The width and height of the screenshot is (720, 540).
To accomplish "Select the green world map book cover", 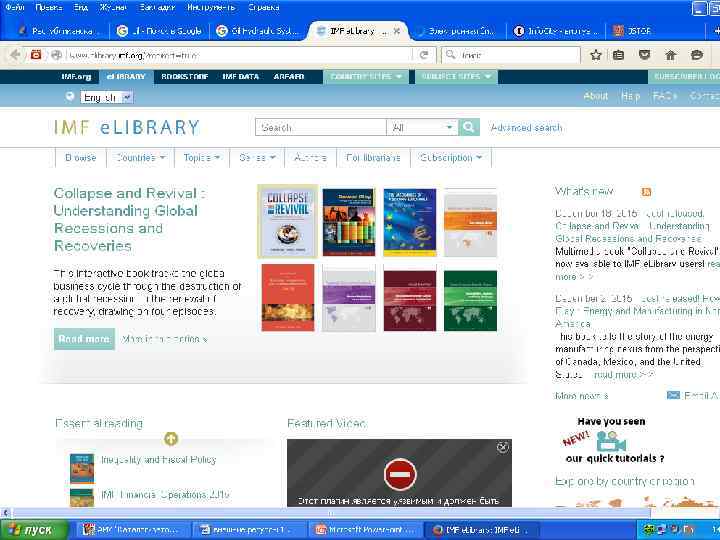I will [x=470, y=301].
